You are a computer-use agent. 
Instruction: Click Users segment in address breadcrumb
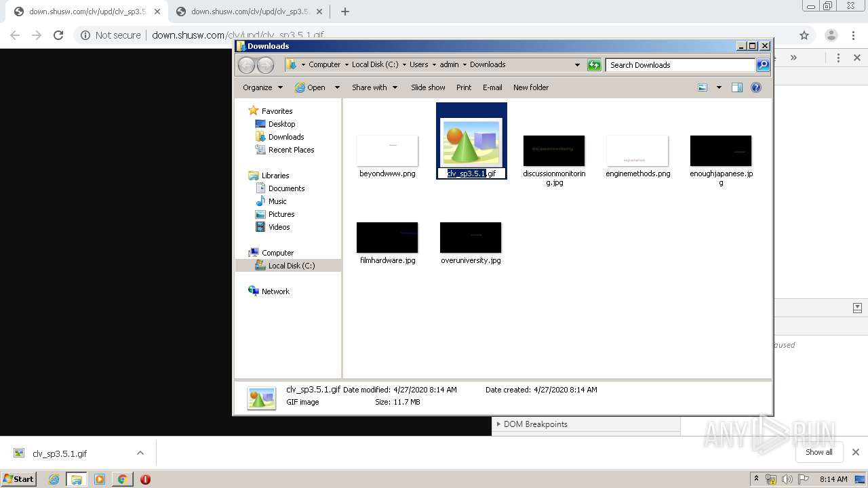418,64
